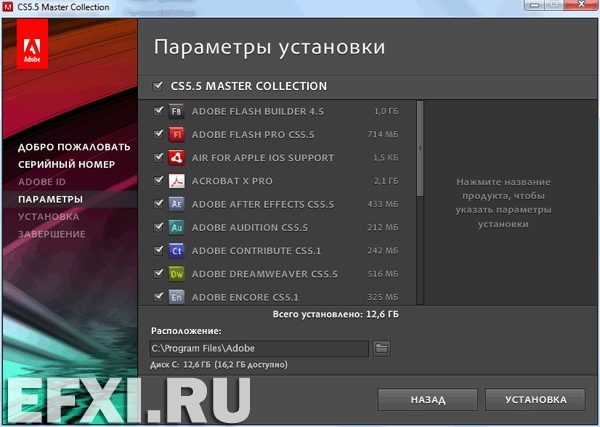Click the install location path field

click(x=259, y=349)
